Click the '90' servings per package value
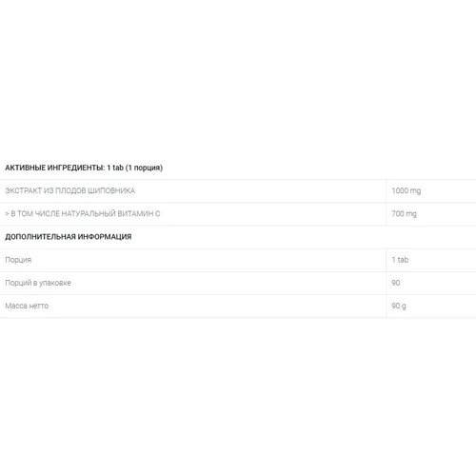This screenshot has width=476, height=476. point(396,283)
